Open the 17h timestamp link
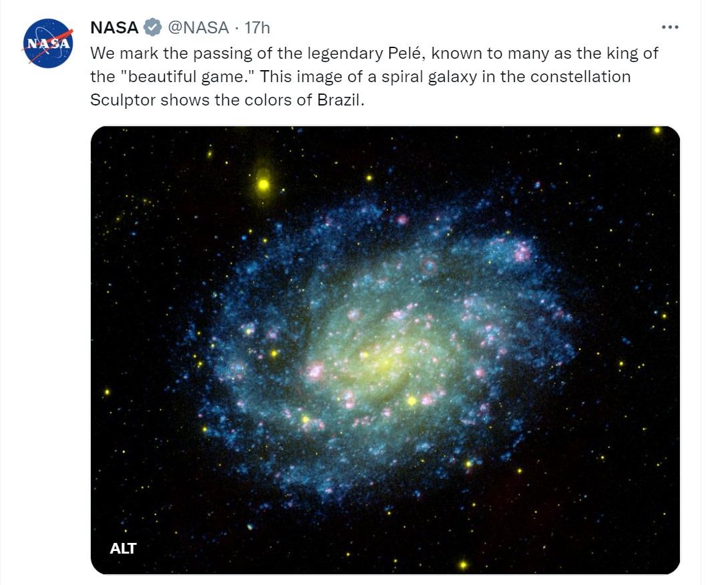 257,27
